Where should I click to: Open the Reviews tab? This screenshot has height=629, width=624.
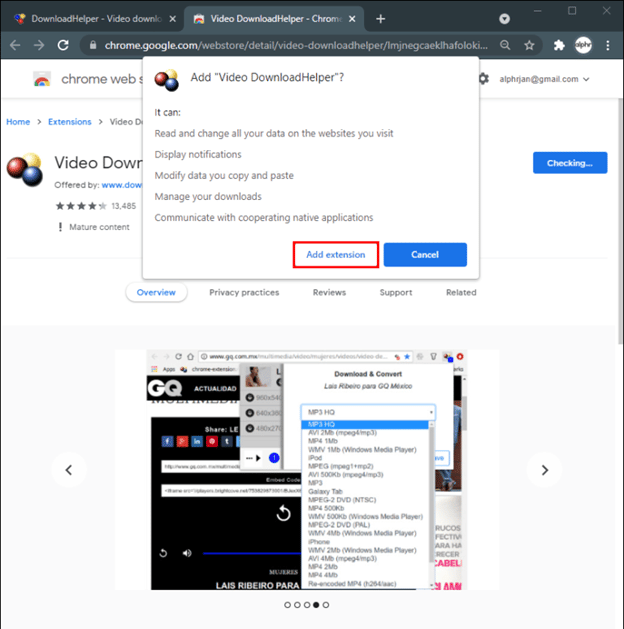point(329,292)
